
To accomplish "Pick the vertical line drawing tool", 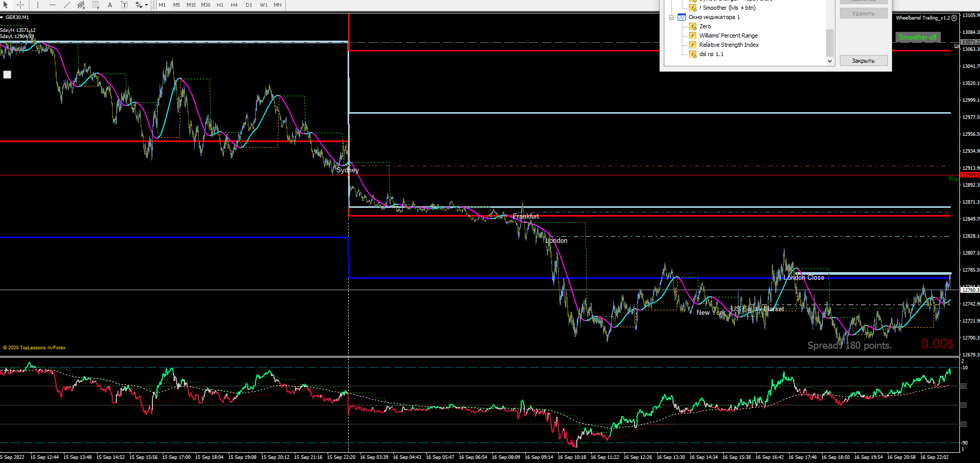I will [38, 5].
